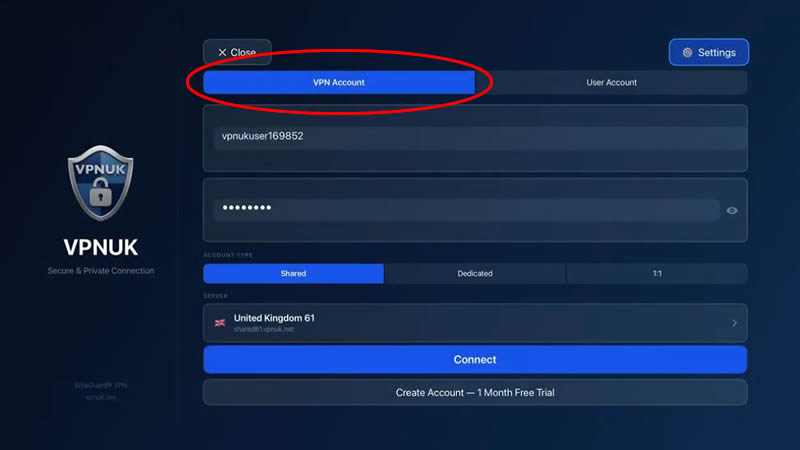This screenshot has height=450, width=800.
Task: Click shared61.vpnuk.net hostname text
Action: pyautogui.click(x=264, y=330)
